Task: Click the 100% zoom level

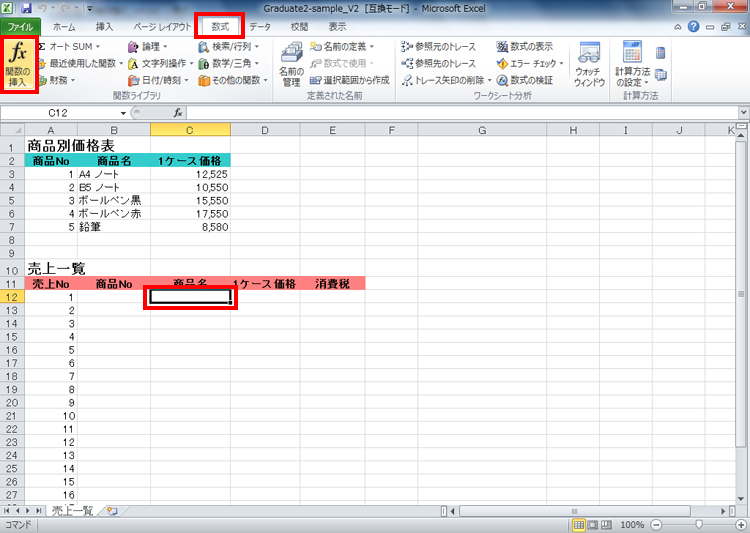Action: point(632,525)
